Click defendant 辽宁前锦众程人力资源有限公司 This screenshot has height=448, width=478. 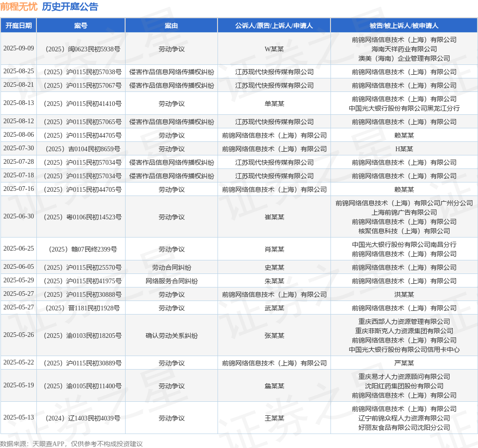(404, 418)
